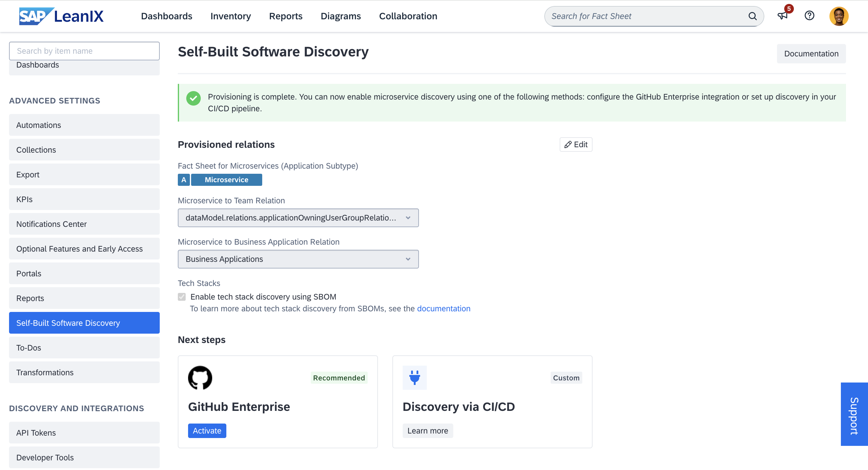Click the notifications bell icon
Screen dimensions: 868x470
(782, 16)
